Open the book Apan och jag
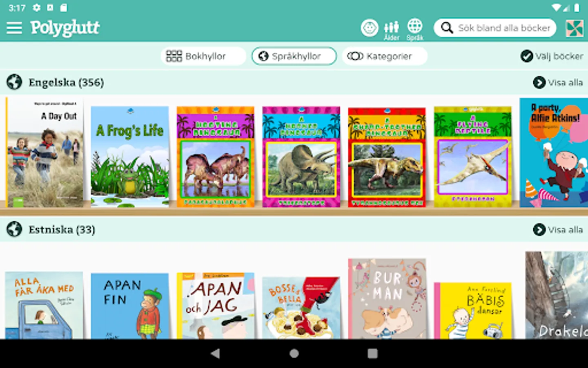 (x=216, y=305)
